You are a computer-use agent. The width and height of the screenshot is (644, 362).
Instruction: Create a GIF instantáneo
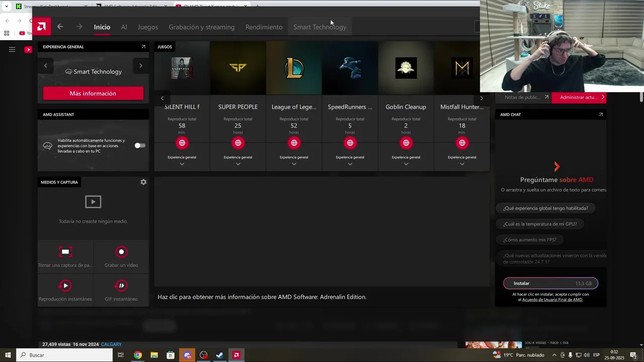(x=121, y=286)
